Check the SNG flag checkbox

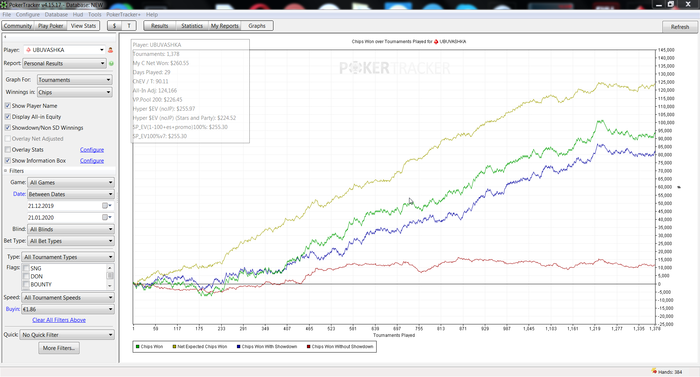[26, 268]
